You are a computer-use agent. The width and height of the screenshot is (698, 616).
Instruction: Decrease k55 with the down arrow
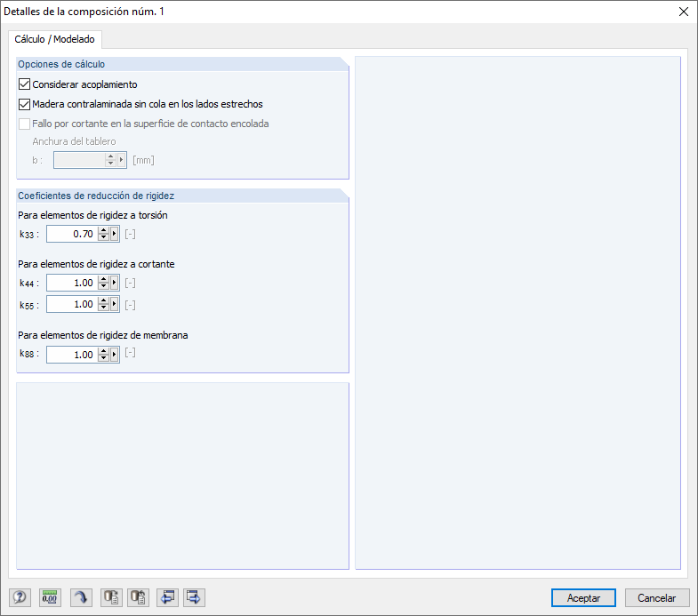pos(104,308)
